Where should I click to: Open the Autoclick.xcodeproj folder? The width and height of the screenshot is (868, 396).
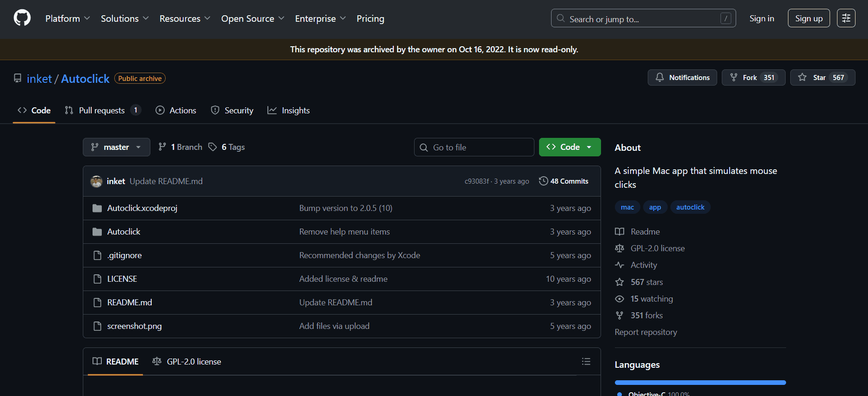[142, 208]
